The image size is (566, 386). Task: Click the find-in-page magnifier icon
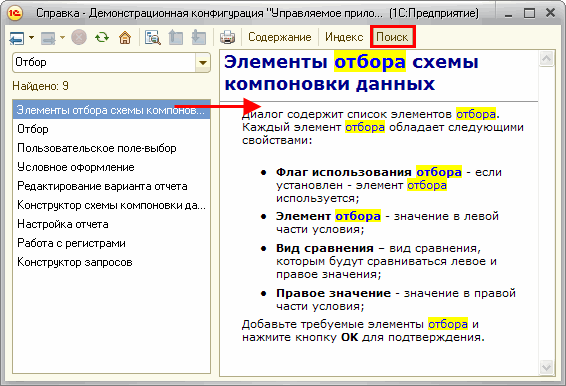point(153,37)
